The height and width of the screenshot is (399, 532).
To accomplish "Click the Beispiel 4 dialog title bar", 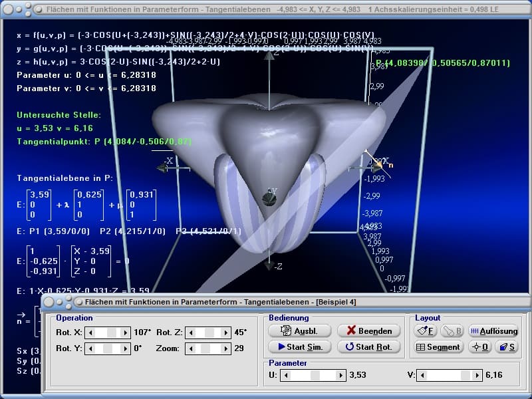I will [287, 302].
